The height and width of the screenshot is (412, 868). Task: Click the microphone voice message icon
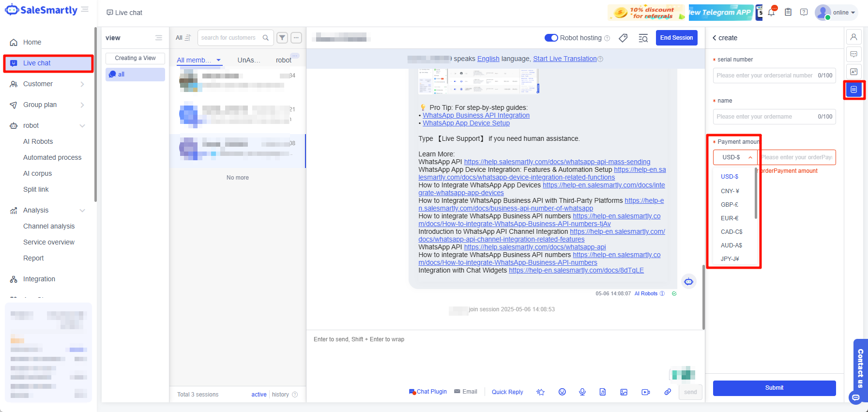pyautogui.click(x=582, y=392)
